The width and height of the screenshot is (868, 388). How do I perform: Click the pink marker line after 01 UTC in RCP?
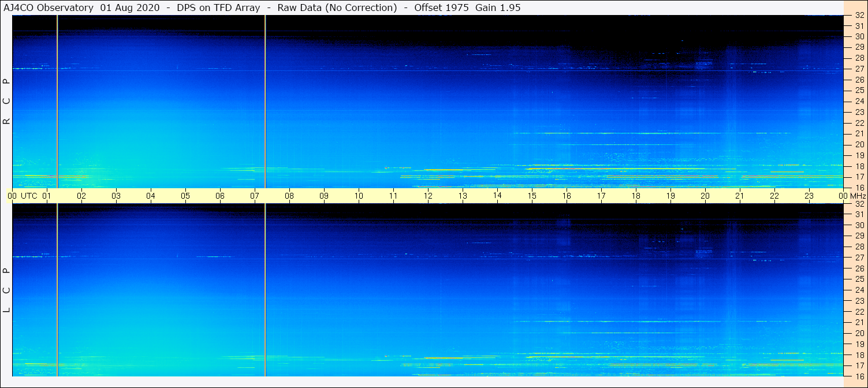coord(57,102)
